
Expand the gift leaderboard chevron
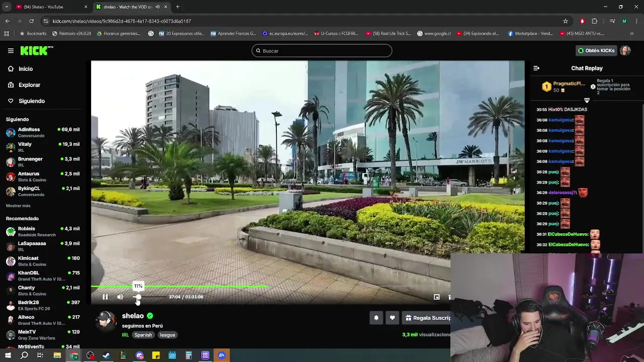click(587, 101)
